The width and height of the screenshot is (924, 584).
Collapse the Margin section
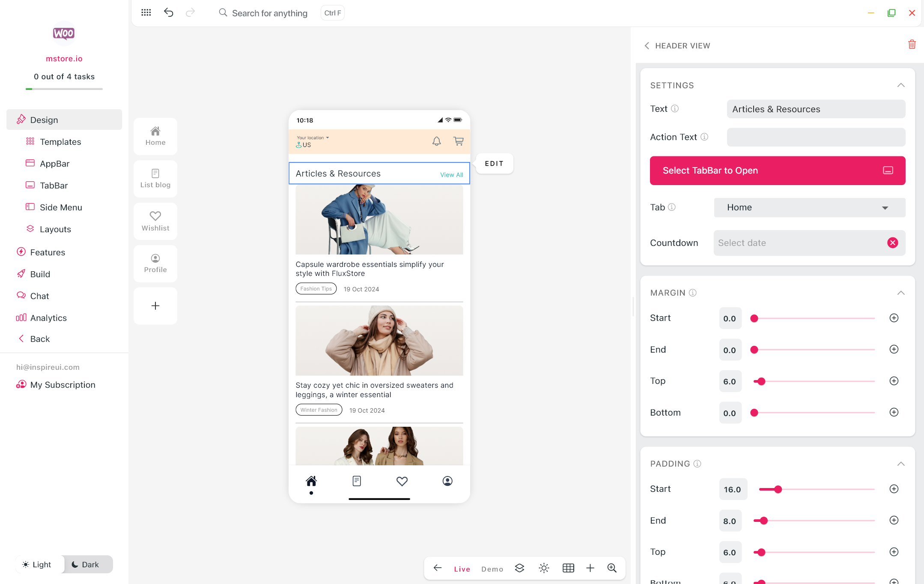tap(900, 293)
